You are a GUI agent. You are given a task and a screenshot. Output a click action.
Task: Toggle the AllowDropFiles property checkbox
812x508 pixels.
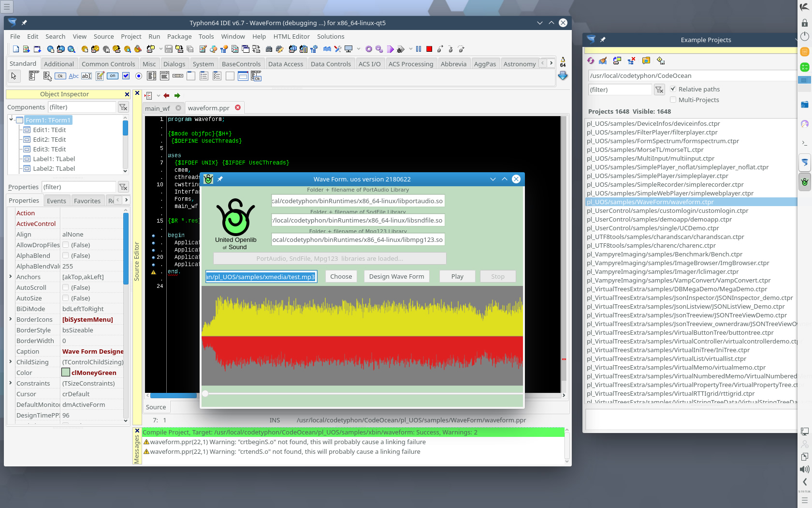pyautogui.click(x=66, y=245)
